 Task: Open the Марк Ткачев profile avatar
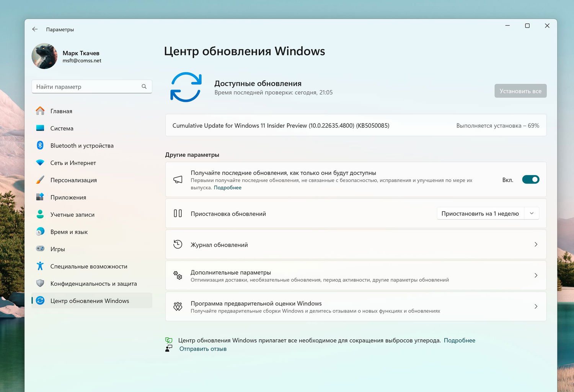tap(44, 56)
